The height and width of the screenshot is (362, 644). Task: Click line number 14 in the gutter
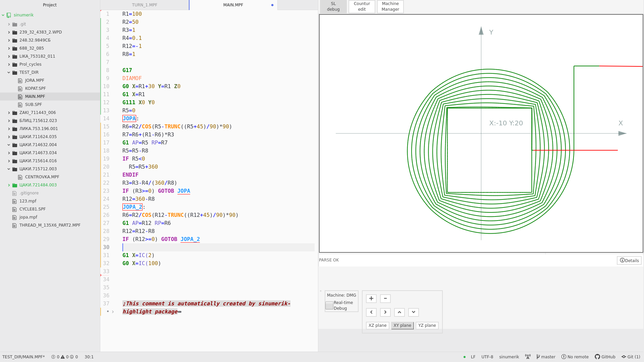click(x=106, y=119)
